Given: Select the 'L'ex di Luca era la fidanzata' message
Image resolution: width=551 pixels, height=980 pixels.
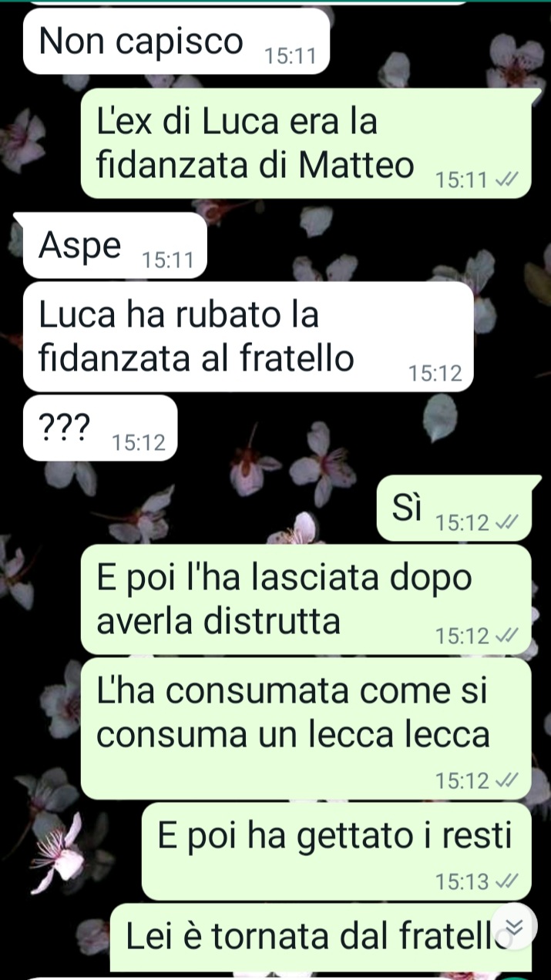Looking at the screenshot, I should click(306, 143).
